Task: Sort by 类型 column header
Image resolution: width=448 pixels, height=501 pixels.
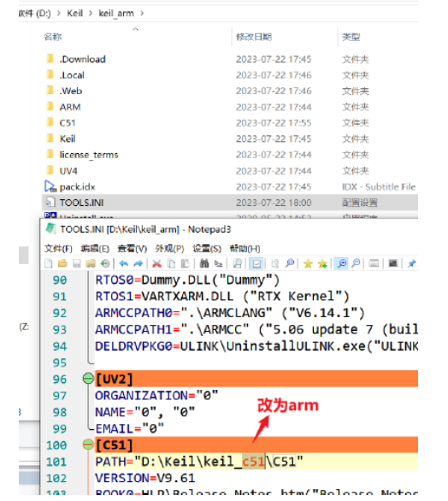Action: 351,37
